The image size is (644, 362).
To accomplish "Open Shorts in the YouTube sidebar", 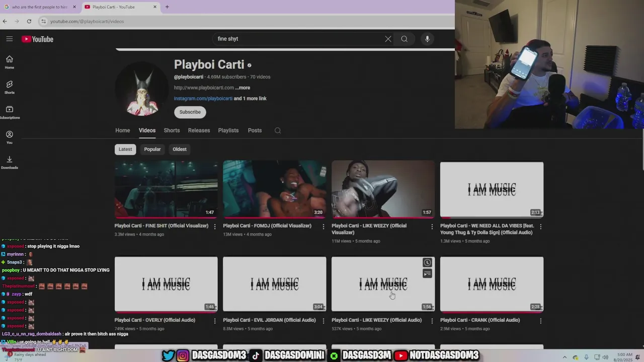I will coord(10,87).
